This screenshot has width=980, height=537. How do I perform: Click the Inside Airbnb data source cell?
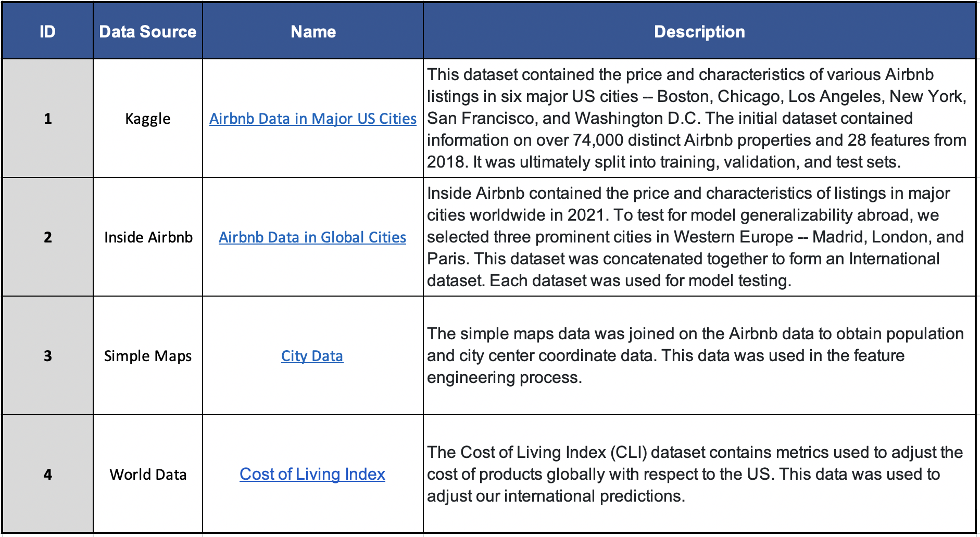pyautogui.click(x=148, y=237)
